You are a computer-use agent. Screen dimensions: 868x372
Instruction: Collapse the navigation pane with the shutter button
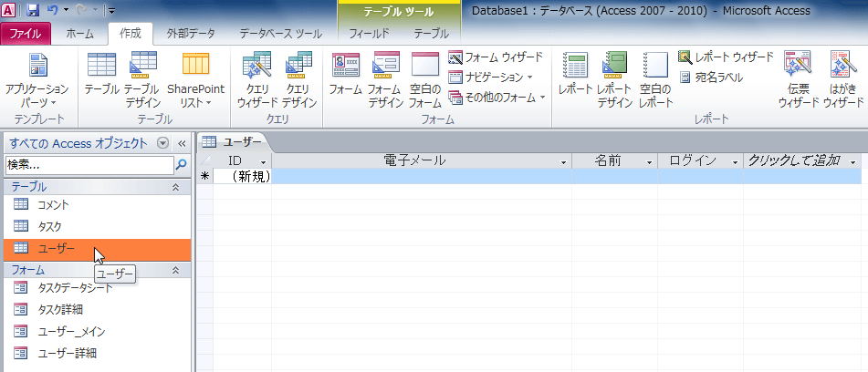182,144
